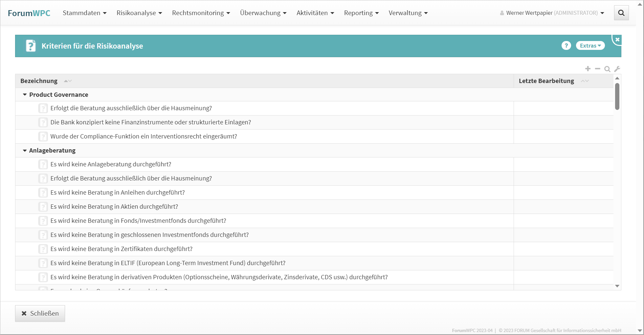This screenshot has height=335, width=644.
Task: Click question icon beside 'Es wird keine Anlageberatung durchgeführt?'
Action: (43, 164)
